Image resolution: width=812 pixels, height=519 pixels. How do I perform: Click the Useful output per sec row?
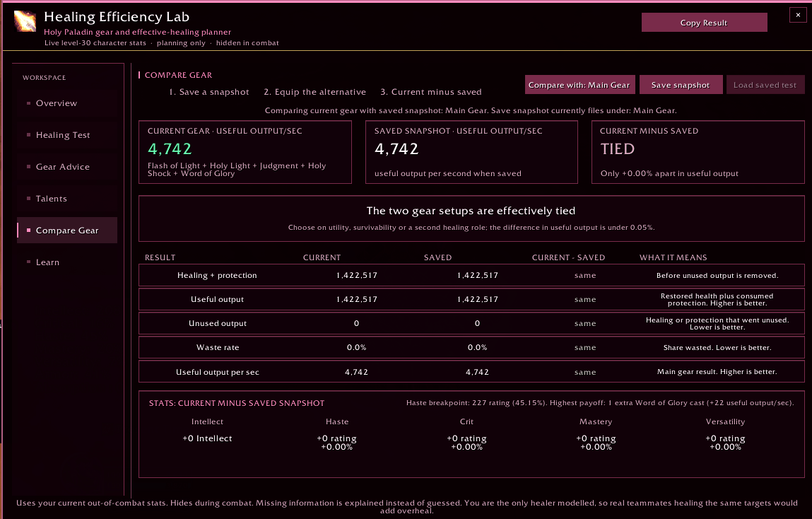pyautogui.click(x=471, y=372)
